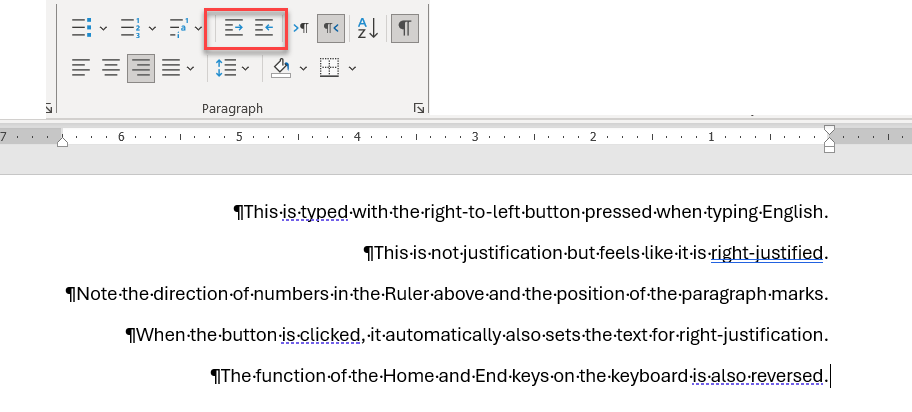912x412 pixels.
Task: Set paragraph alignment to Center
Action: [x=111, y=68]
